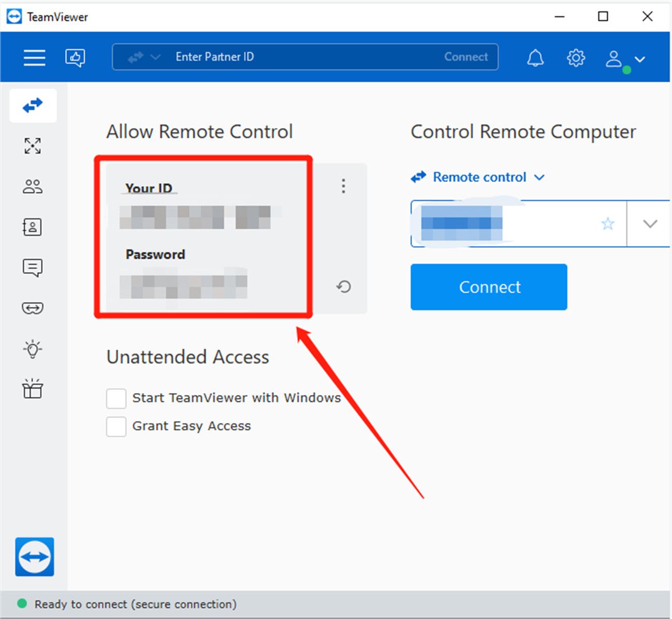Open the Augmented Reality headset icon
The width and height of the screenshot is (672, 619).
(33, 308)
